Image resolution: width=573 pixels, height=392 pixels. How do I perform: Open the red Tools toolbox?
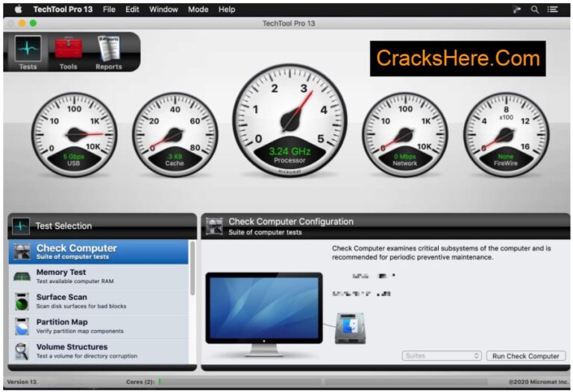(69, 53)
